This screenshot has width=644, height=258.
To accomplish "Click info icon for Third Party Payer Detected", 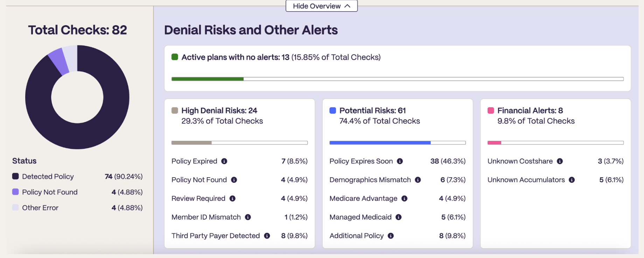I will point(267,236).
